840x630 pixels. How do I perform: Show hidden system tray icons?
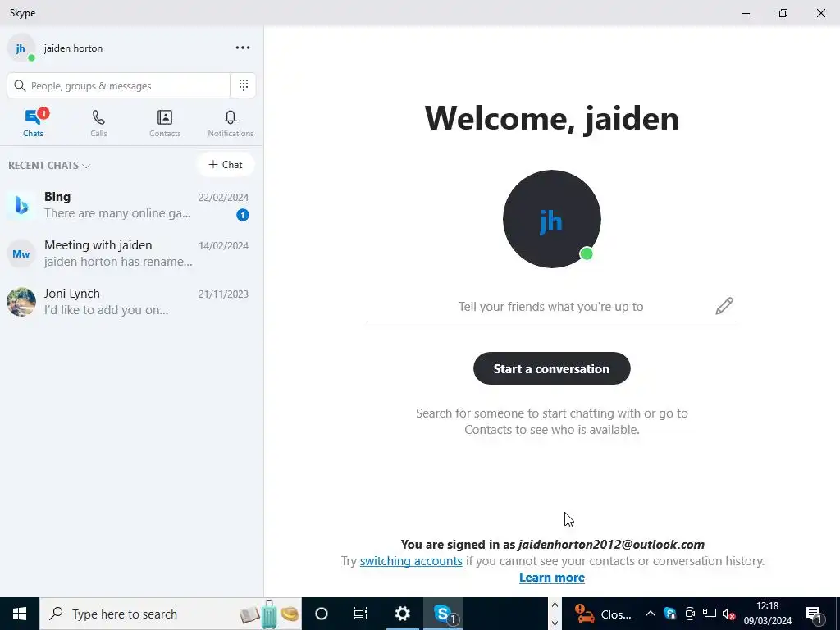650,614
